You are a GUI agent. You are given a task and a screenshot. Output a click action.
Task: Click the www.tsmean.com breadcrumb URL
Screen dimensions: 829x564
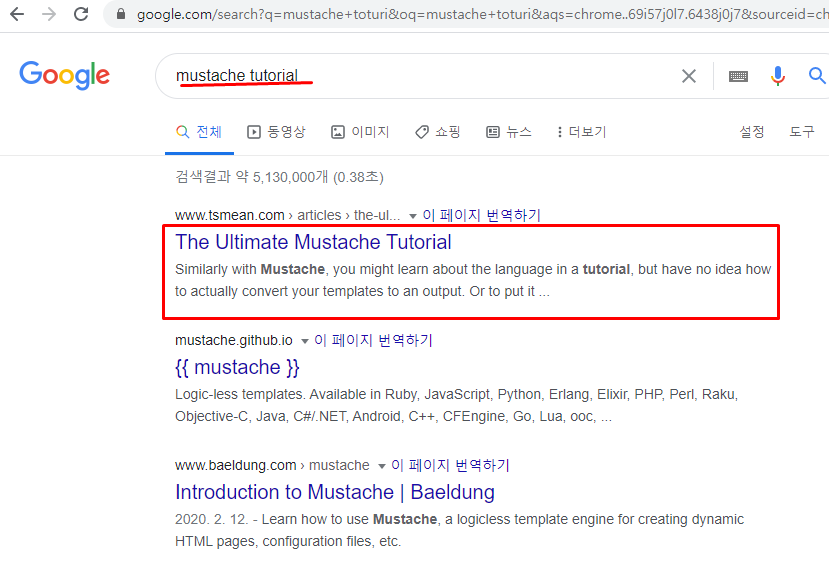(287, 215)
